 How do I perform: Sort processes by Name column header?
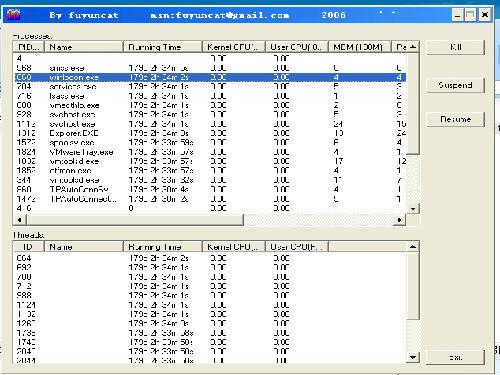[x=84, y=47]
